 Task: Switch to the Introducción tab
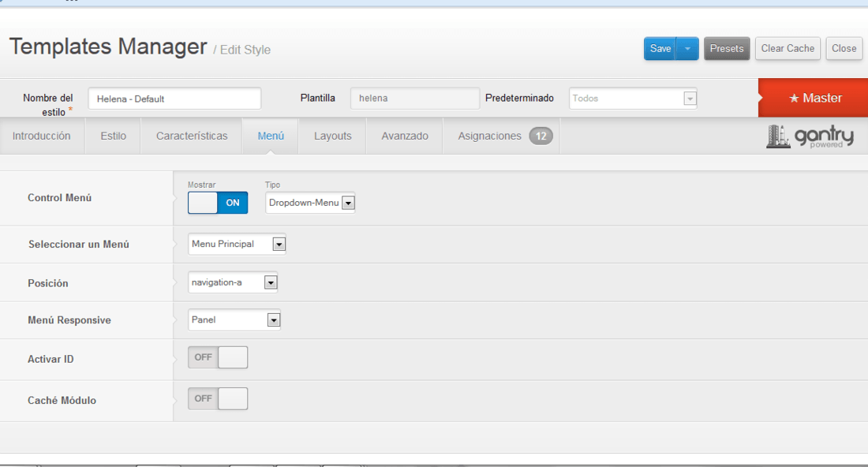(42, 136)
